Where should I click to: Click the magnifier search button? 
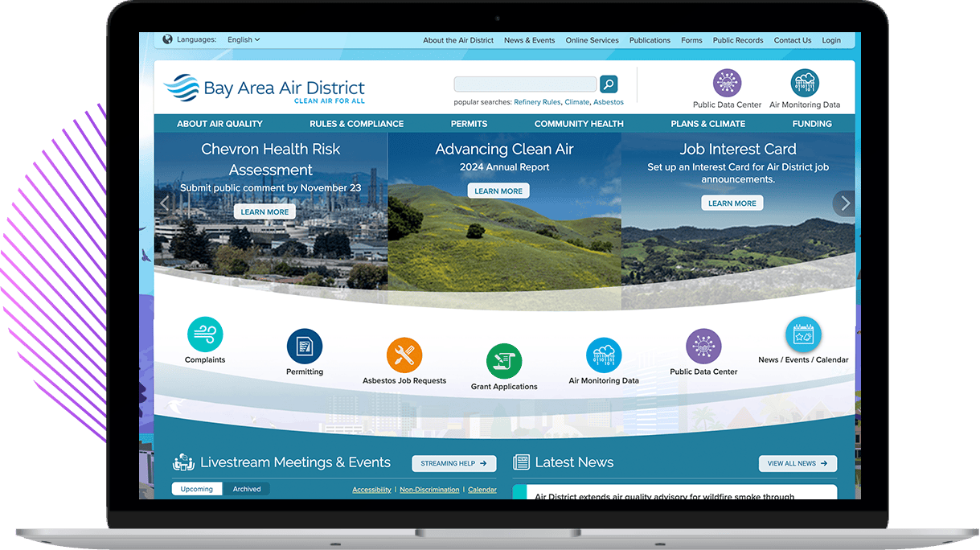609,84
